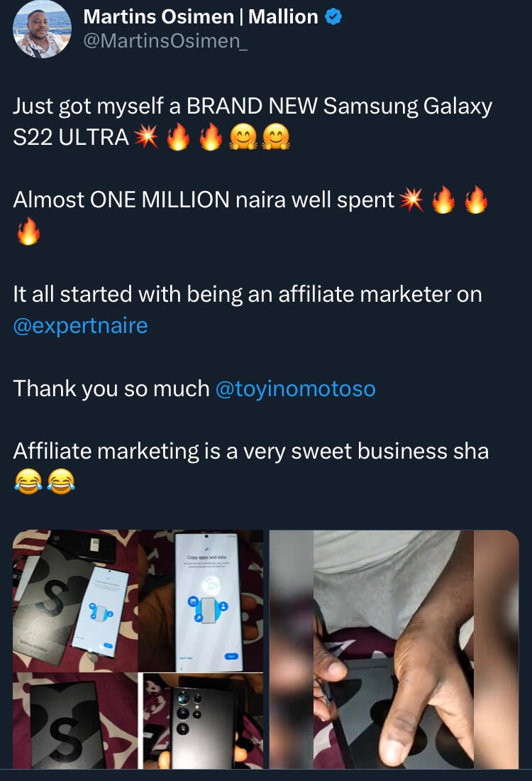Click the collision emoji after "S22 ULTRA"
Screen dimensions: 532x781
tap(146, 137)
